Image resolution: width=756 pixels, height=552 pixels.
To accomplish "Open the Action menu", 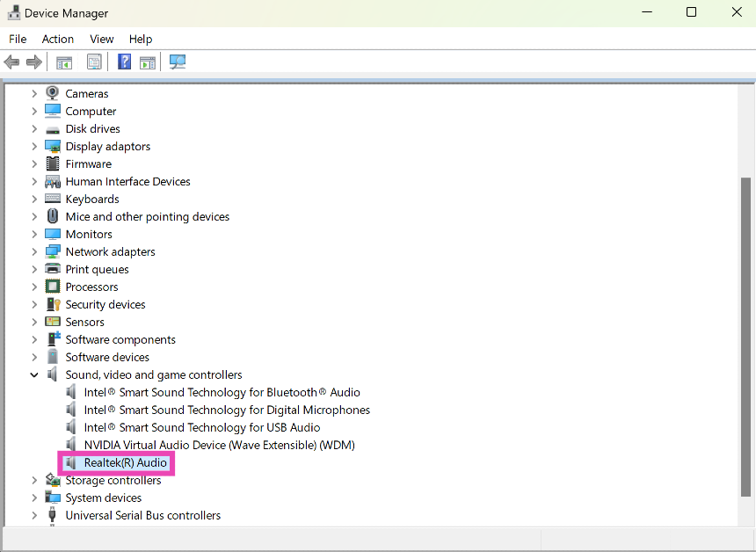I will coord(58,39).
